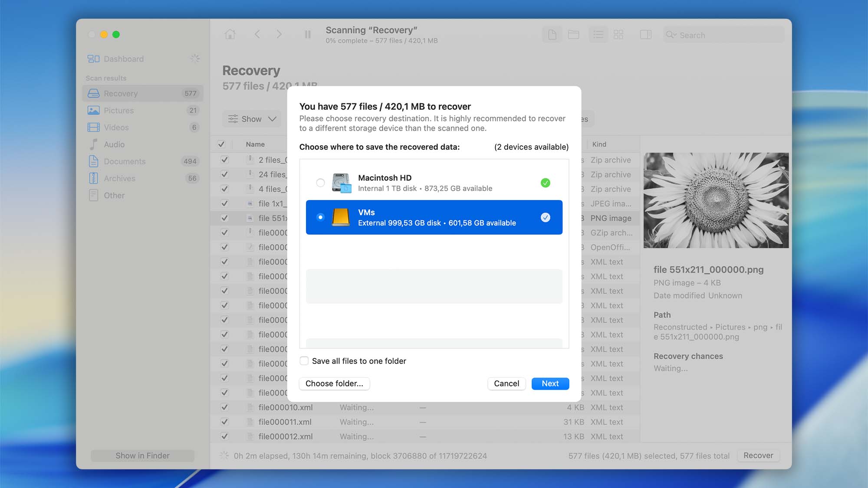This screenshot has width=868, height=488.
Task: Click the file000012.xml filename
Action: tap(285, 436)
